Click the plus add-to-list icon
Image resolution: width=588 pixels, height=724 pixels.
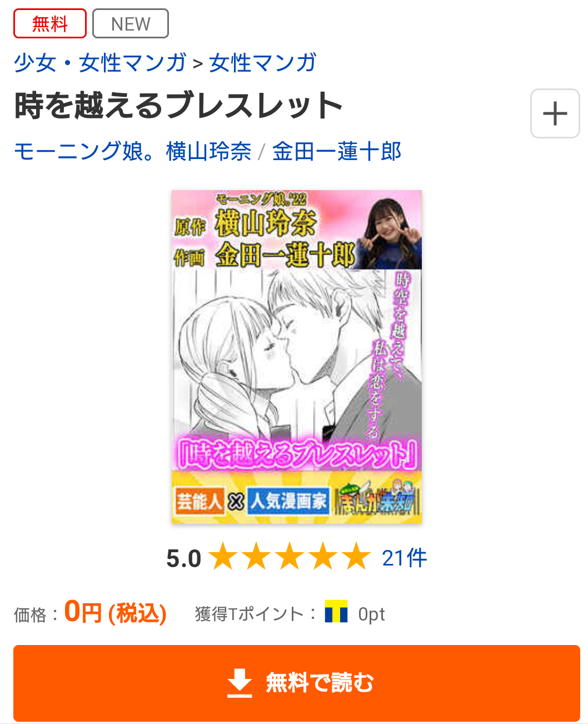pyautogui.click(x=555, y=113)
